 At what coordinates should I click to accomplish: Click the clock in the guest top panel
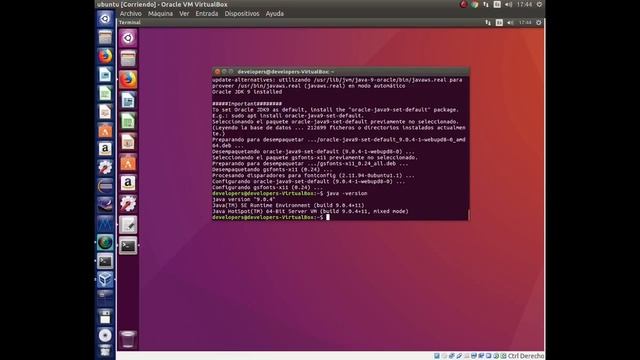click(x=525, y=22)
